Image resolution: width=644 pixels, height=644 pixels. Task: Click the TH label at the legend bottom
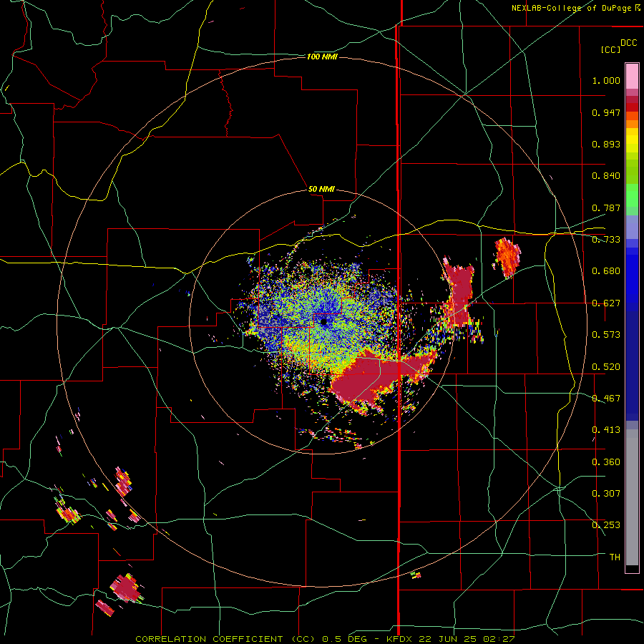(615, 557)
